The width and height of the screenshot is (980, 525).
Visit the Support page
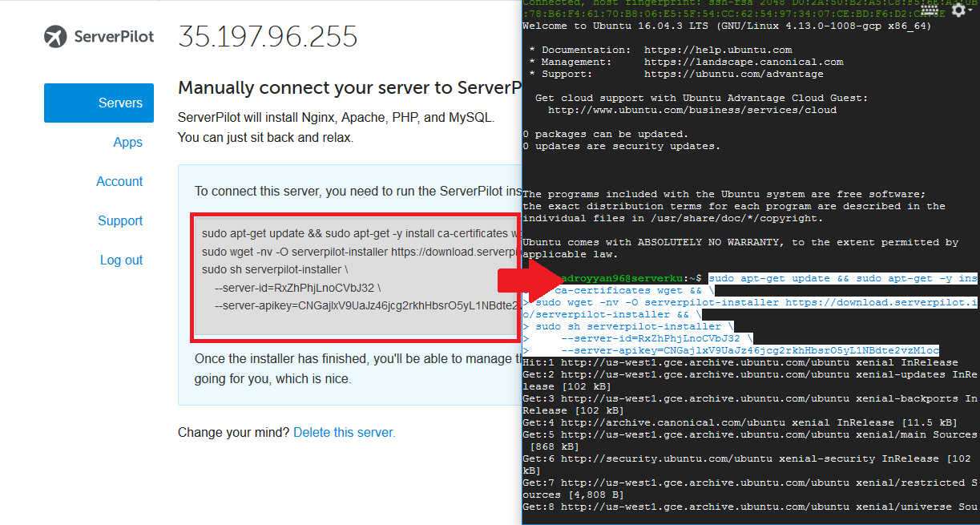(x=120, y=220)
